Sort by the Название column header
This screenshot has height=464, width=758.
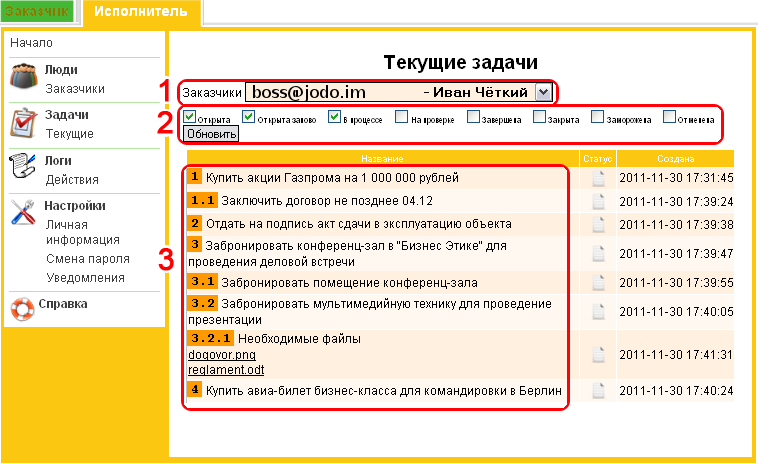[x=383, y=159]
